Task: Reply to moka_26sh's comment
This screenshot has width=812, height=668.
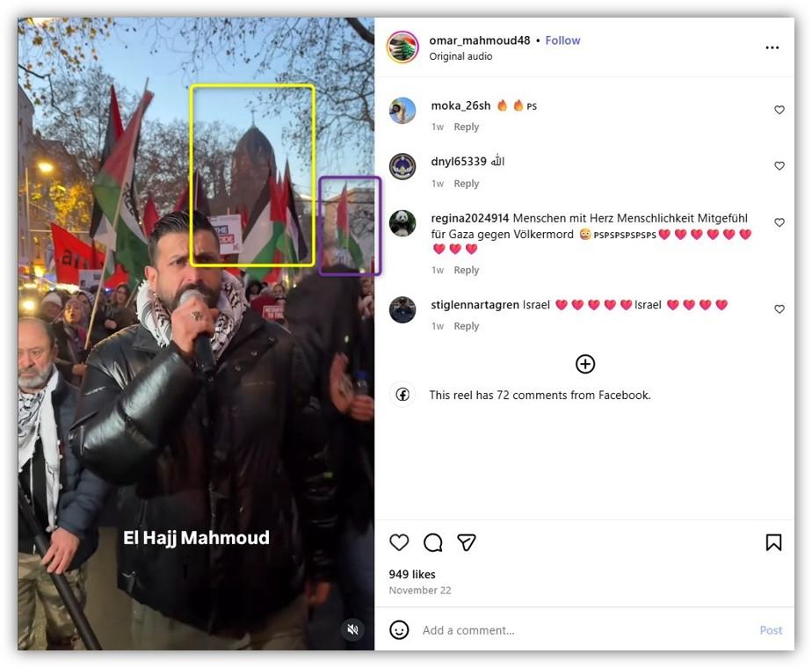Action: 466,127
